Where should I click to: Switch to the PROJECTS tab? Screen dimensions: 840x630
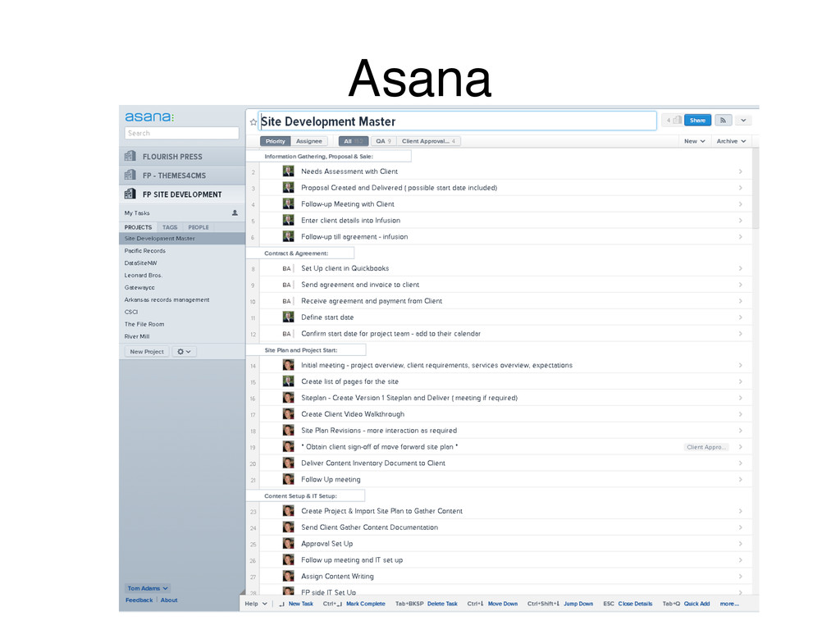coord(138,227)
